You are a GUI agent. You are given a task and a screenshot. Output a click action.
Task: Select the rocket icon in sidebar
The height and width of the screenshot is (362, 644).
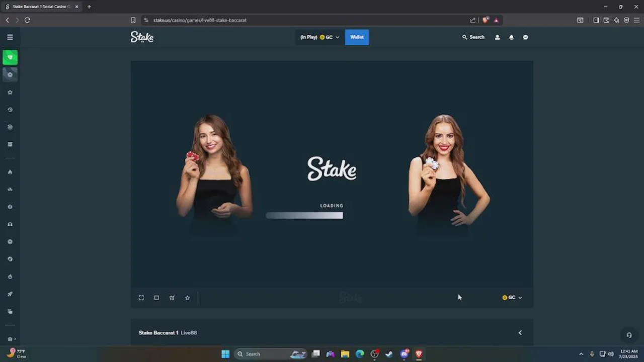coord(10,294)
